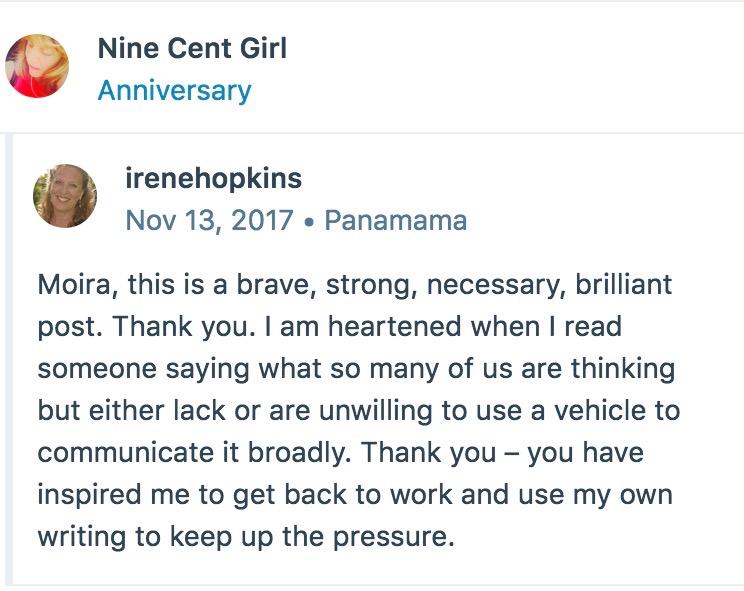The width and height of the screenshot is (744, 591).
Task: Click the line starting 'inspired me to get'
Action: [354, 495]
